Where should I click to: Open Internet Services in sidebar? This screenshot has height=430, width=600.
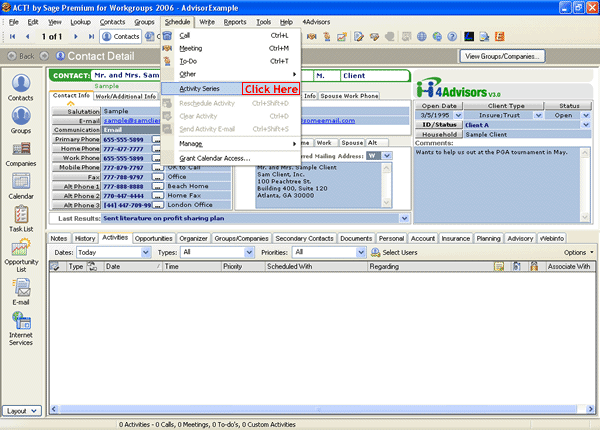point(21,329)
